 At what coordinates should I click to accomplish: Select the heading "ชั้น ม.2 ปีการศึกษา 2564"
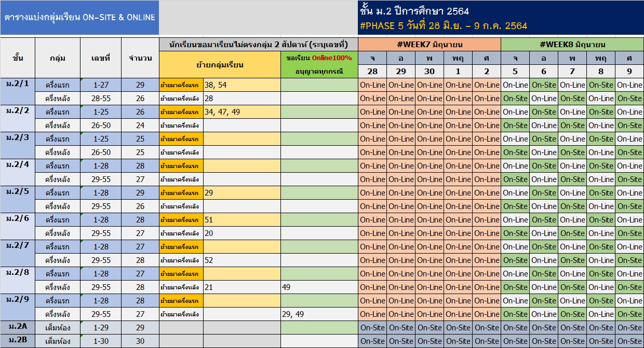pyautogui.click(x=414, y=11)
